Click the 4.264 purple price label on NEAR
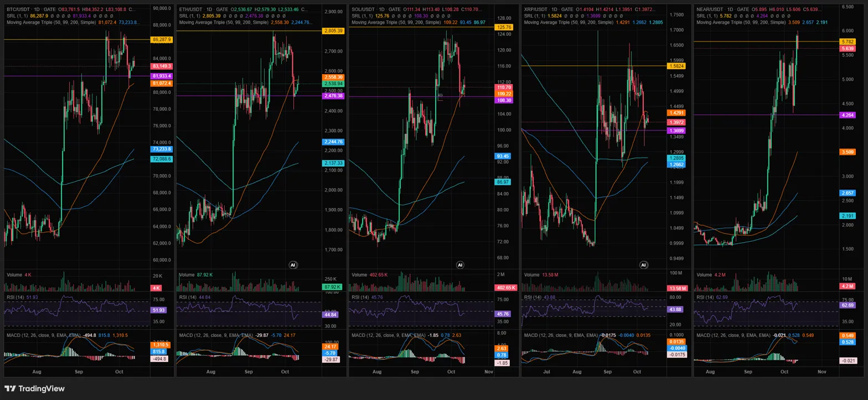This screenshot has height=400, width=868. [848, 115]
